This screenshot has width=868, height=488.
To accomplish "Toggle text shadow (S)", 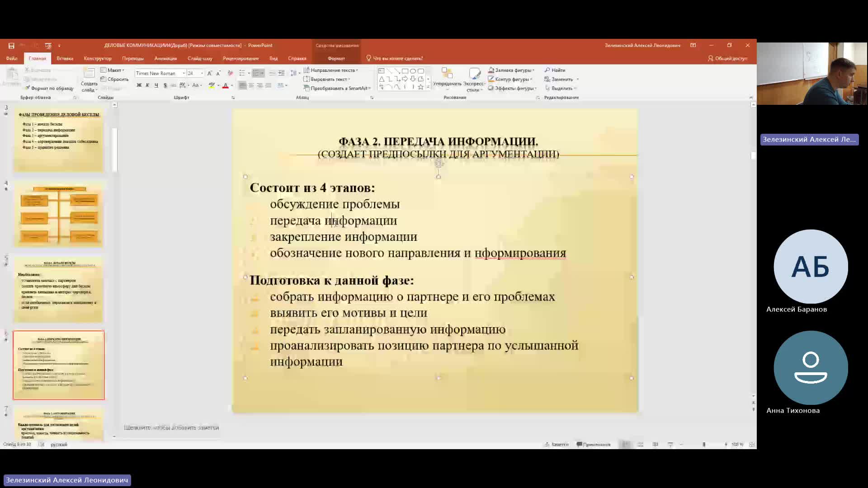I will click(x=165, y=85).
